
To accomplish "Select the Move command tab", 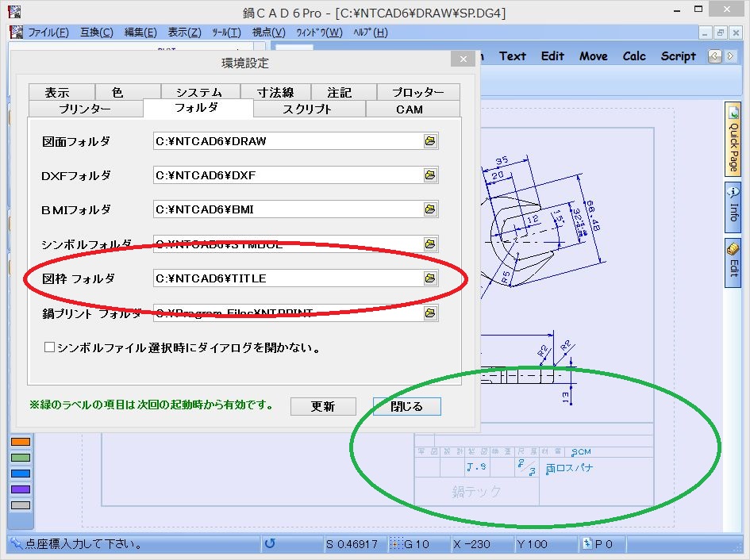I will [593, 56].
